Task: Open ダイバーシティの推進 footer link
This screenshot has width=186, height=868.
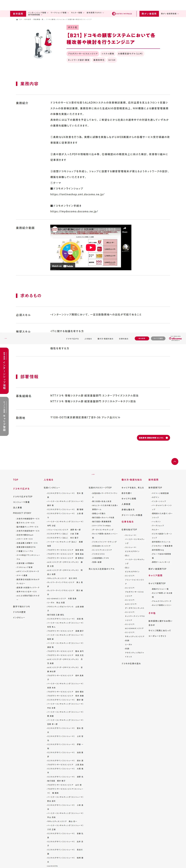Action: point(132,515)
